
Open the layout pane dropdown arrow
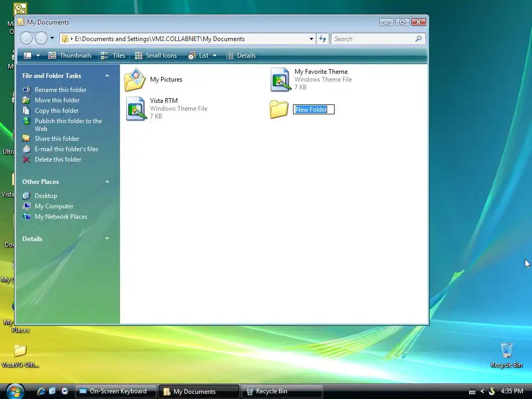pyautogui.click(x=38, y=56)
